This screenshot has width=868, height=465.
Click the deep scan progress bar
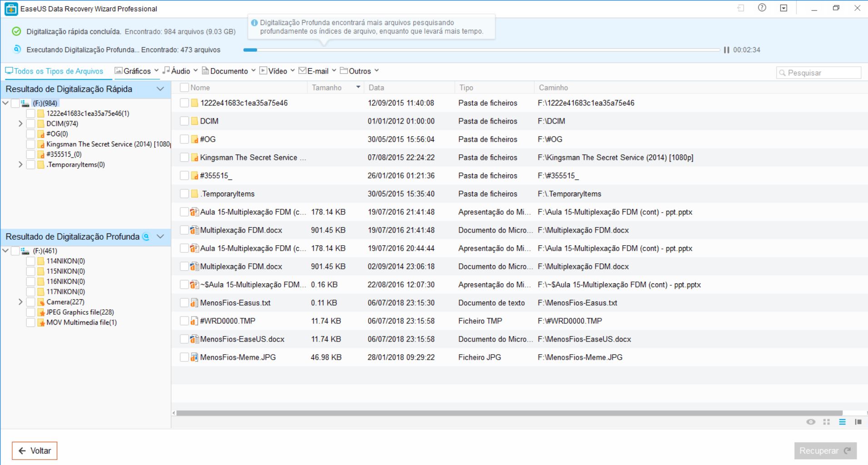482,50
